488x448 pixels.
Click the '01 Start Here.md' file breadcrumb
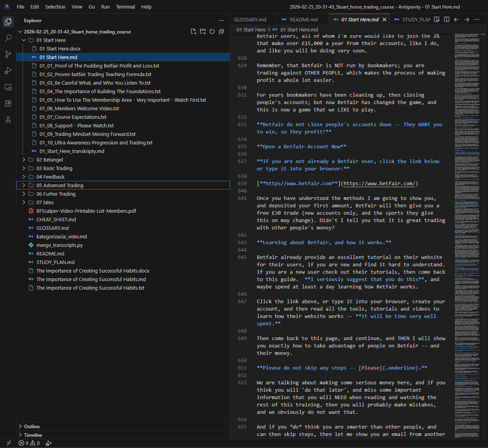point(299,30)
